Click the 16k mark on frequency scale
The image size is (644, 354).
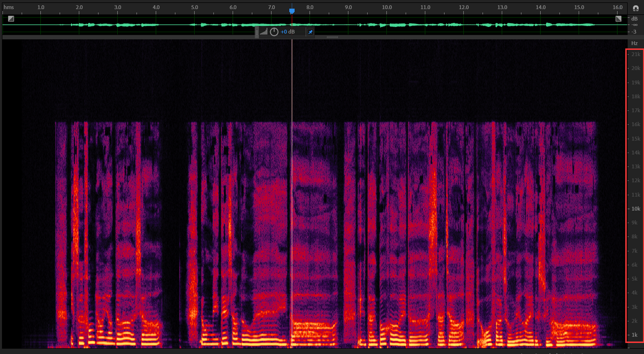tap(635, 124)
